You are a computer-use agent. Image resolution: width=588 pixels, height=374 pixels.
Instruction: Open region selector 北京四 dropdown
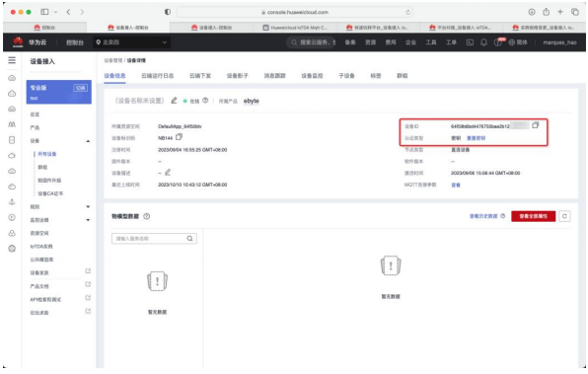(131, 42)
